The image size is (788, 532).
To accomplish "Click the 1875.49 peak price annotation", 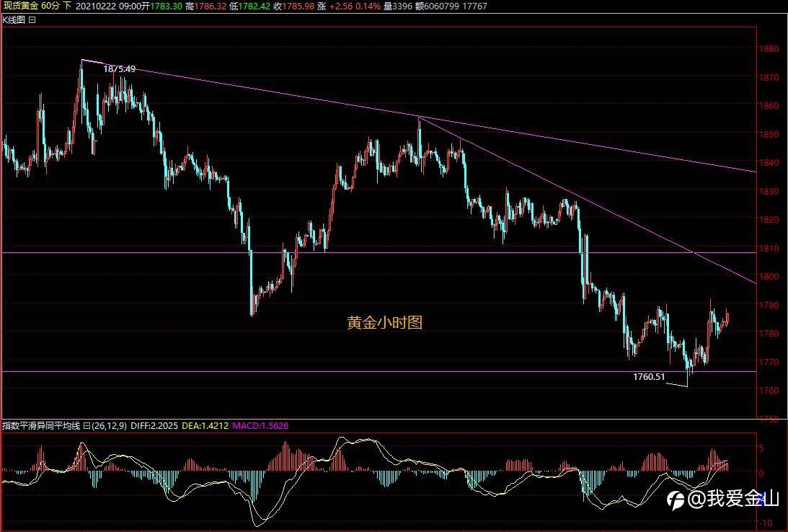I will (119, 68).
